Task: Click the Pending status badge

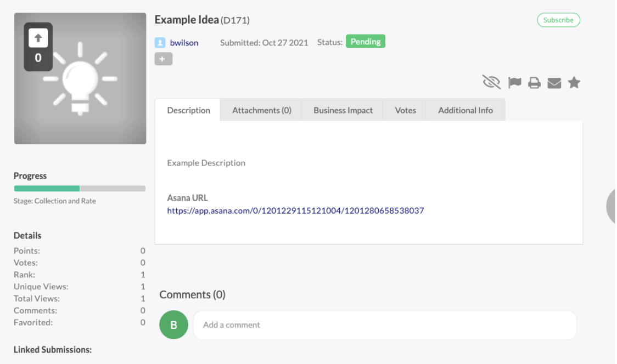Action: [x=365, y=41]
